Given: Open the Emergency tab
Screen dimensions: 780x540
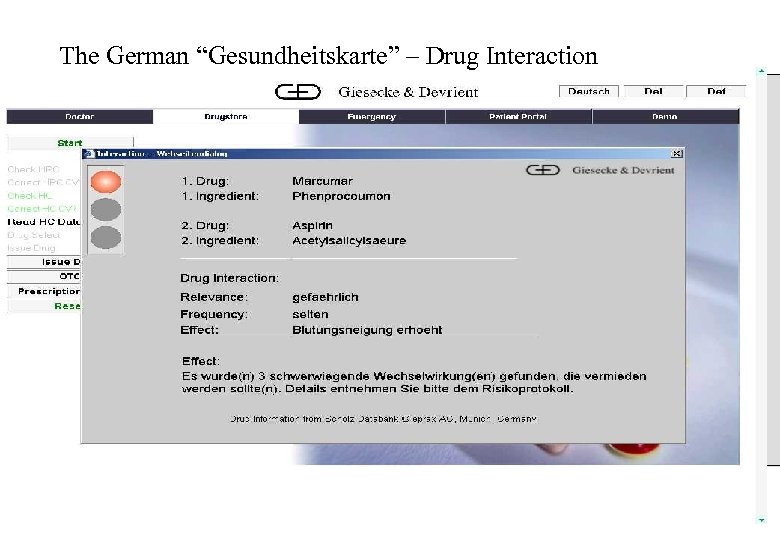Looking at the screenshot, I should click(x=372, y=116).
